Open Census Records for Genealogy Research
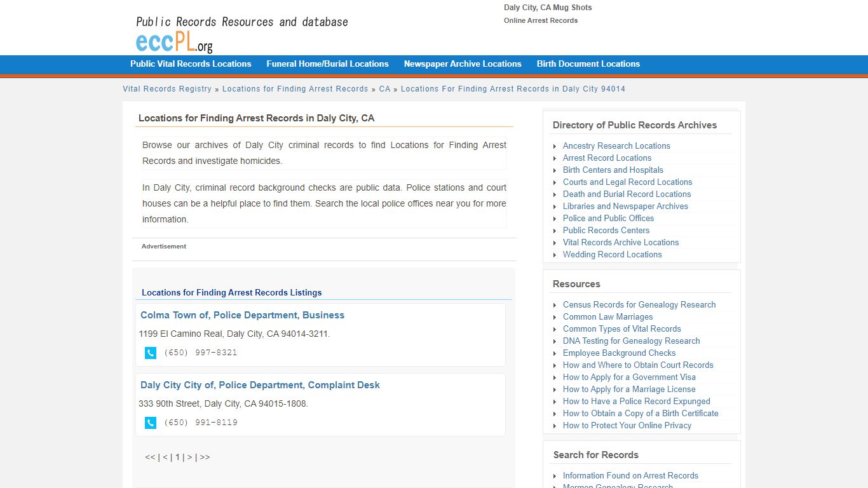This screenshot has height=488, width=868. click(639, 304)
